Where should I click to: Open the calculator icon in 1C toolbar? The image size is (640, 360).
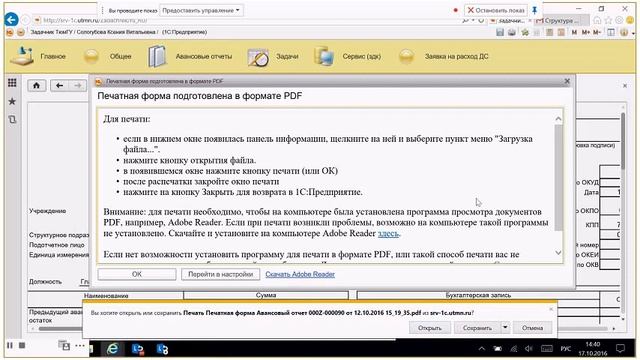coord(550,32)
